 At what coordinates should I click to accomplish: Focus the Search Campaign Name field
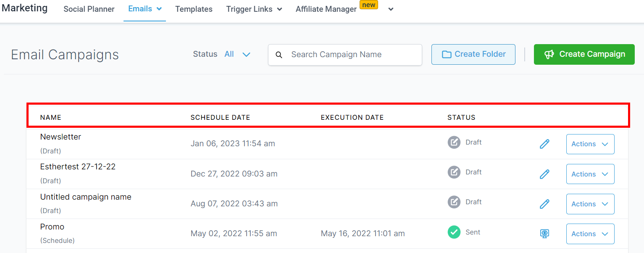pos(353,55)
